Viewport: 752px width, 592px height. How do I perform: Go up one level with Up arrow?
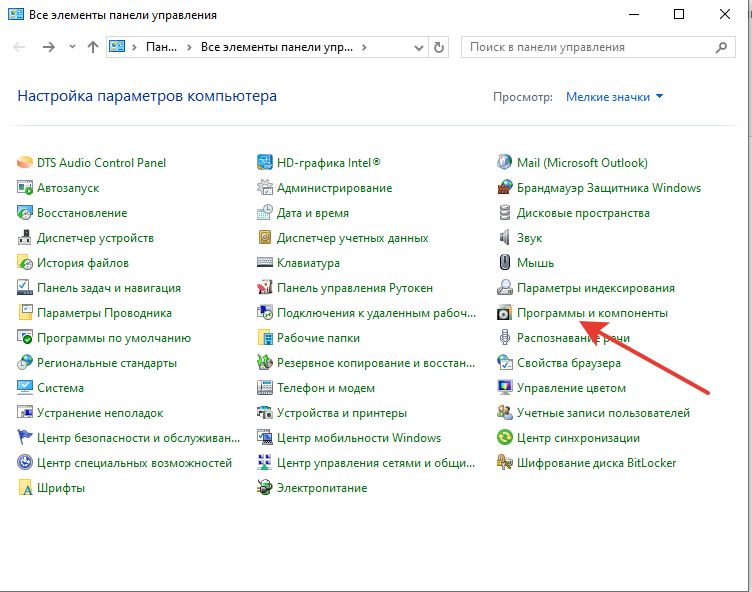tap(93, 47)
